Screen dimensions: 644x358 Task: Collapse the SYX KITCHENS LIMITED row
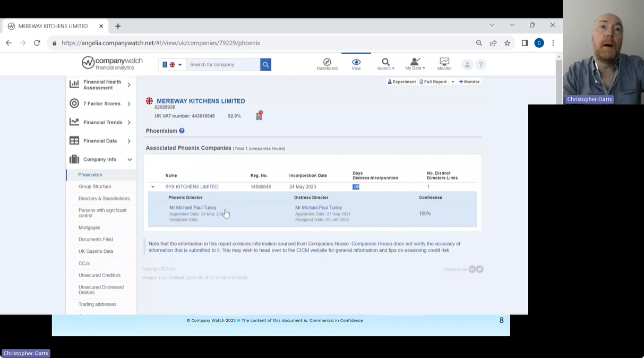coord(153,187)
